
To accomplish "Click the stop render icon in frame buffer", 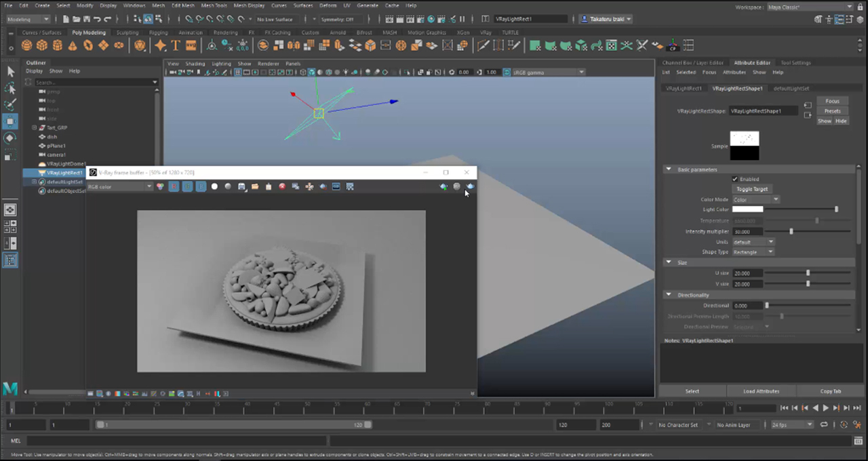I will 282,186.
